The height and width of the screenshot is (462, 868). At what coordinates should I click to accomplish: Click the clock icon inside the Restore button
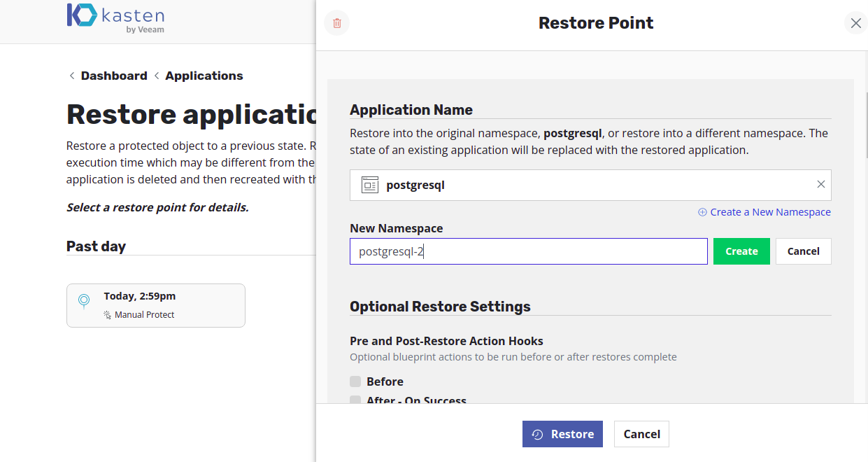click(537, 433)
